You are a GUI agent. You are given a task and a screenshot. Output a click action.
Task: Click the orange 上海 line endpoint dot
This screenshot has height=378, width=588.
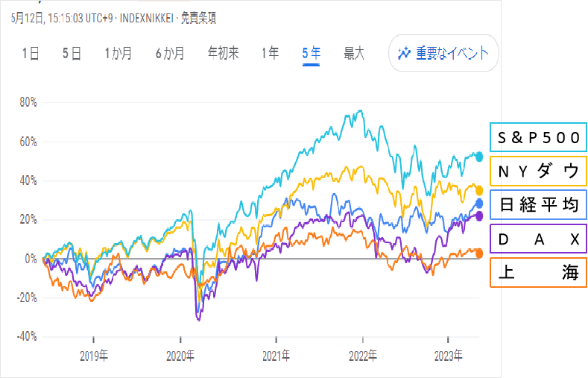(x=480, y=252)
